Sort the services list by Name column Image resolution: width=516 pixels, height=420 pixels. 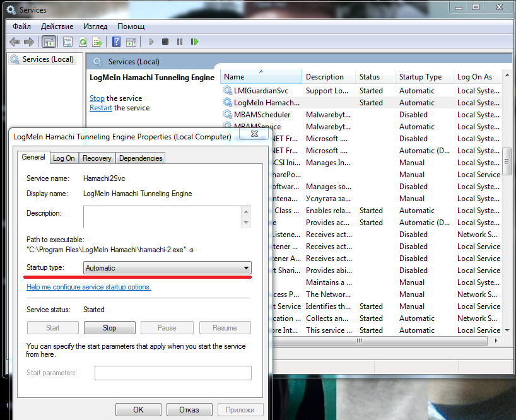[261, 77]
